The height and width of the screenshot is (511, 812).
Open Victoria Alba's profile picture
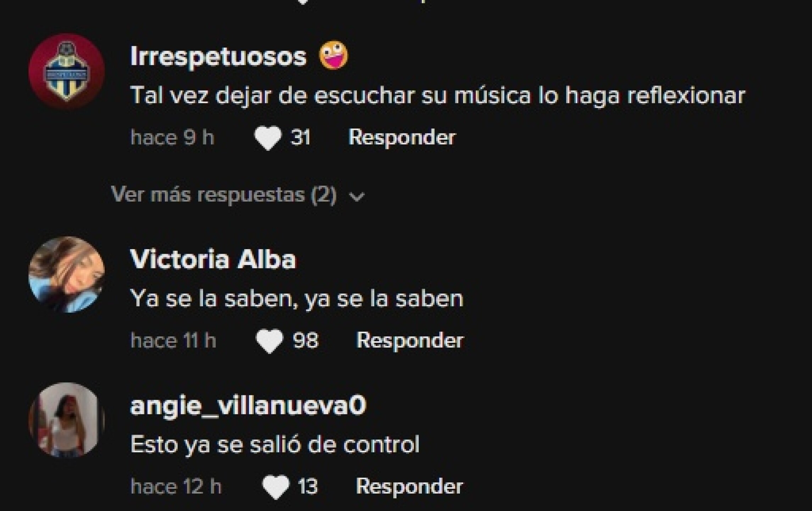(67, 274)
